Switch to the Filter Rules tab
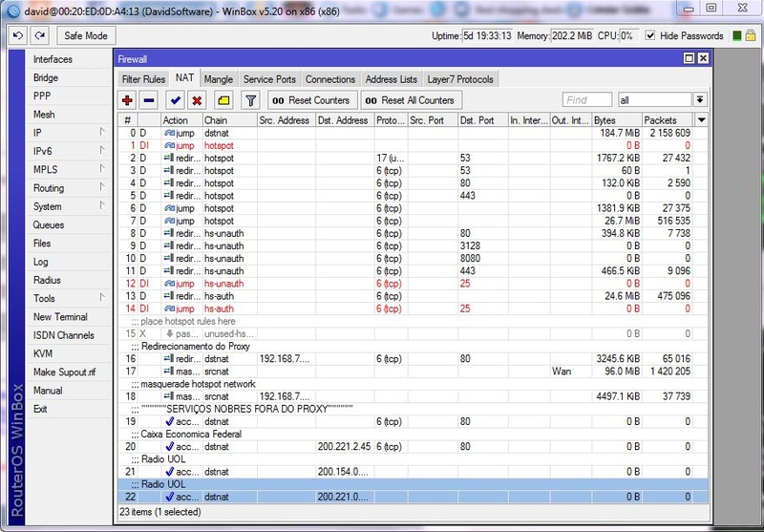The height and width of the screenshot is (532, 764). pyautogui.click(x=143, y=79)
